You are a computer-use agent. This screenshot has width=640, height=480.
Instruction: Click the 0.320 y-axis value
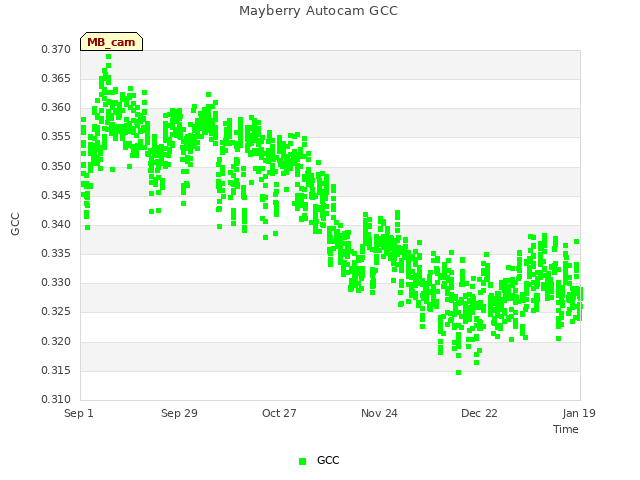click(56, 342)
